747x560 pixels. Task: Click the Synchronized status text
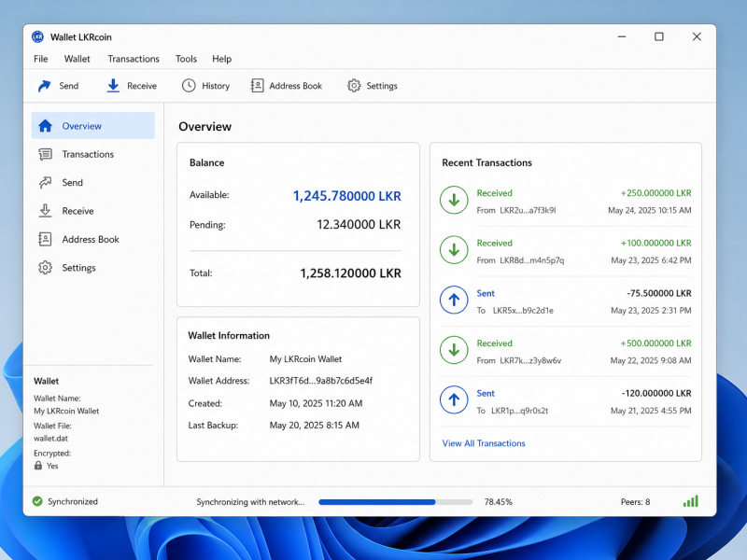click(x=73, y=501)
